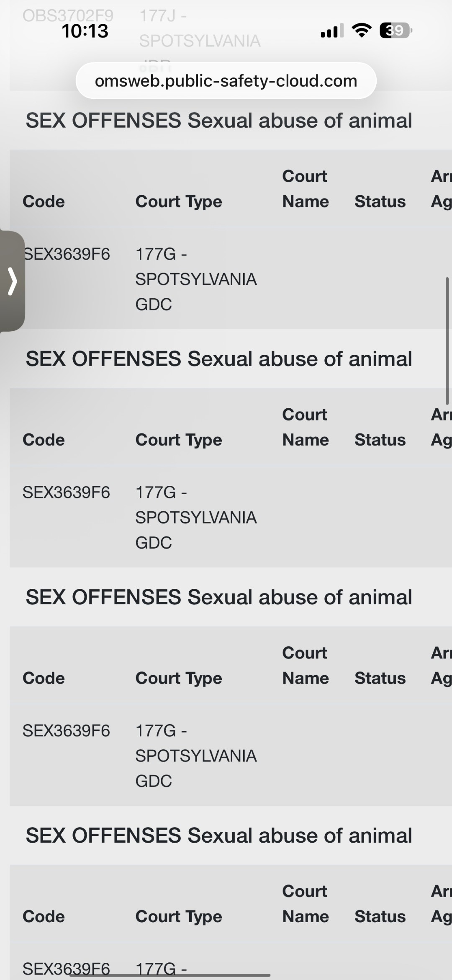The image size is (452, 980).
Task: Click the topmost Code column header
Action: [44, 201]
